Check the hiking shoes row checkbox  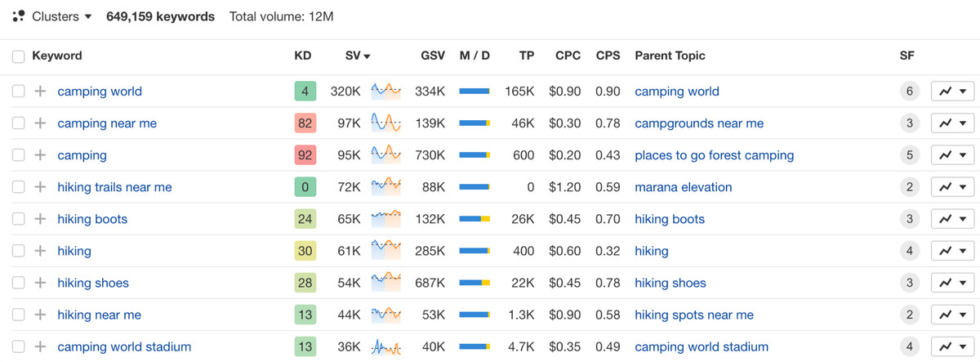coord(18,283)
